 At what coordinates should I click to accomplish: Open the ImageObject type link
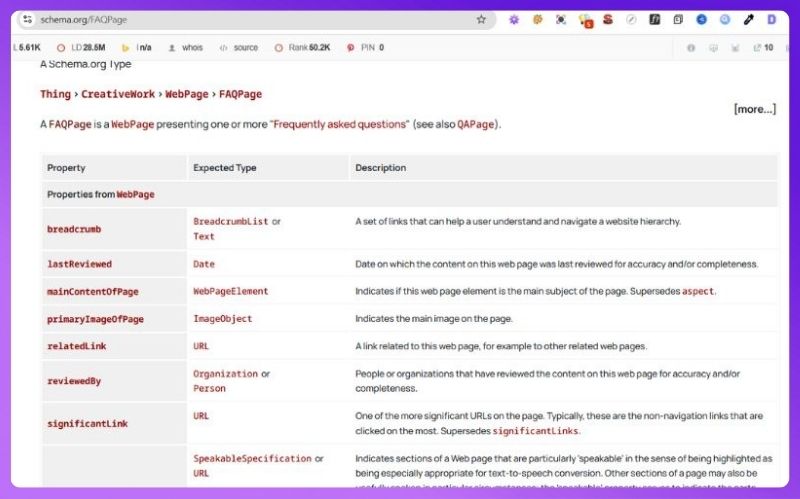[222, 319]
